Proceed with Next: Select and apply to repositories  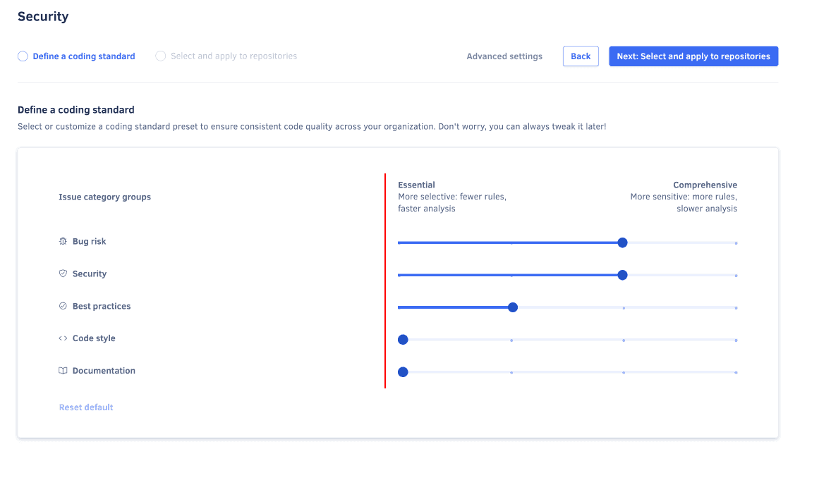tap(693, 56)
